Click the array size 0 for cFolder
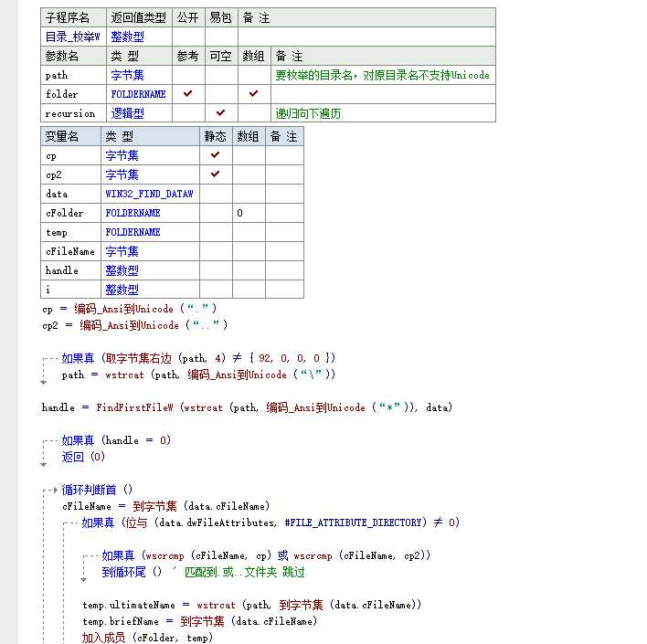 (x=239, y=213)
